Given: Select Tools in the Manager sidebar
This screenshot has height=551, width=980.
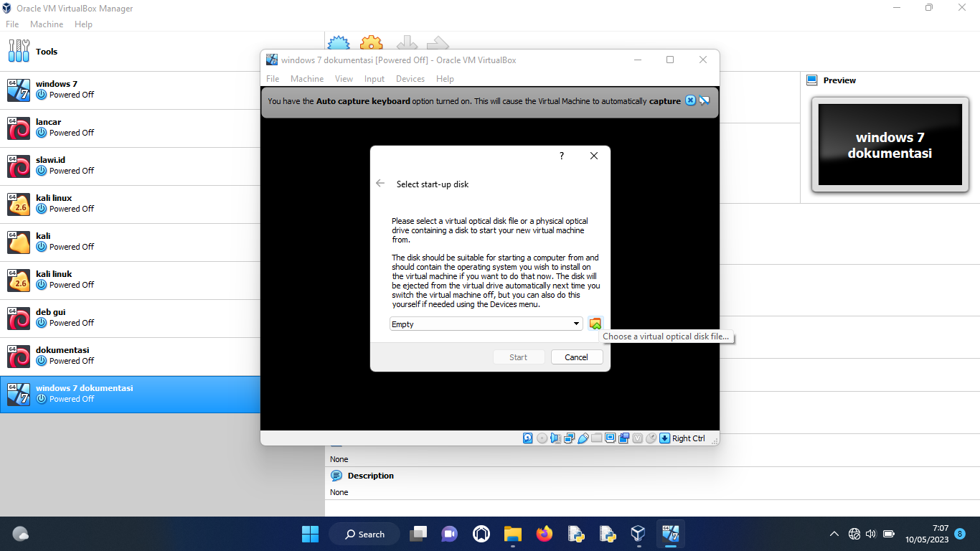Looking at the screenshot, I should click(162, 52).
